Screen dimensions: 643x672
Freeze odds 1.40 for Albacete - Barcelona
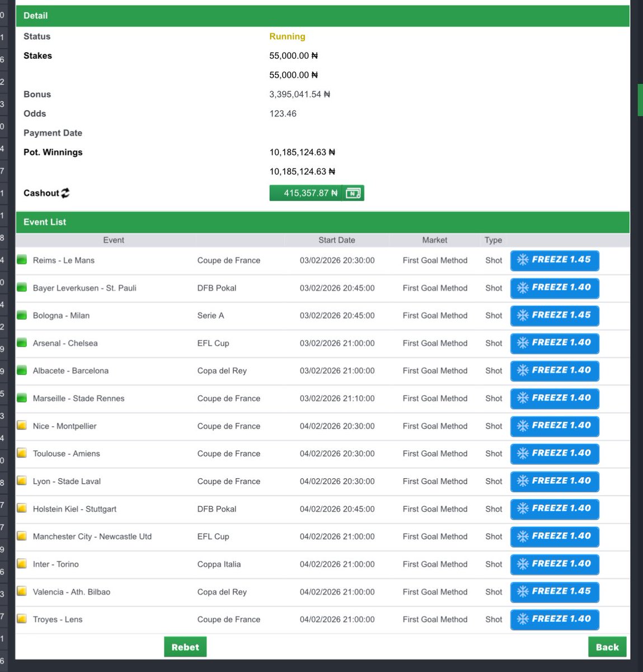pyautogui.click(x=555, y=371)
